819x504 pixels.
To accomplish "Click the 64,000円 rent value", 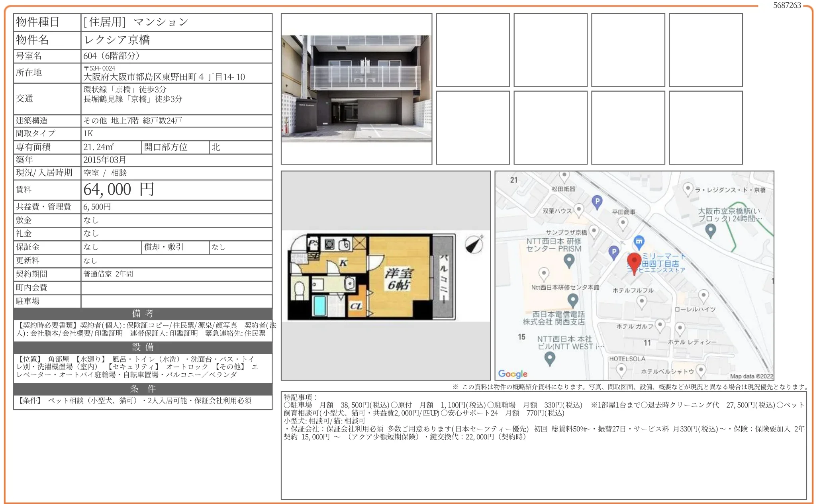I will (118, 190).
